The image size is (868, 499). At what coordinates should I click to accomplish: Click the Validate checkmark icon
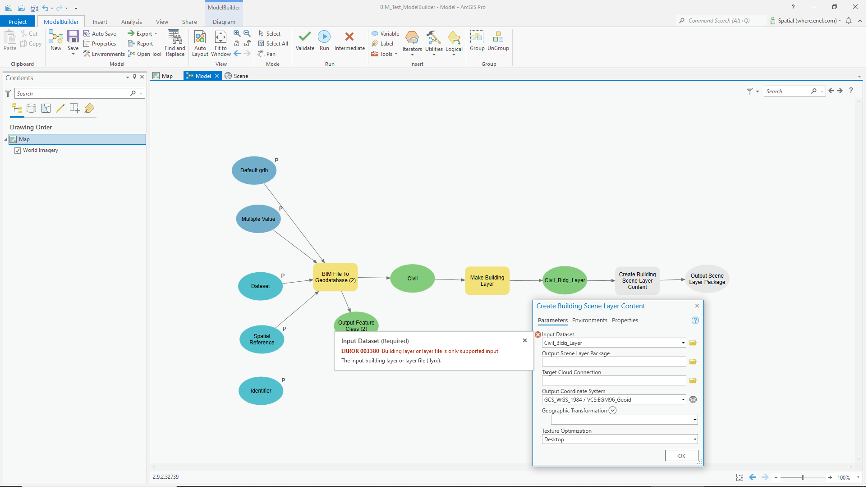pyautogui.click(x=305, y=37)
